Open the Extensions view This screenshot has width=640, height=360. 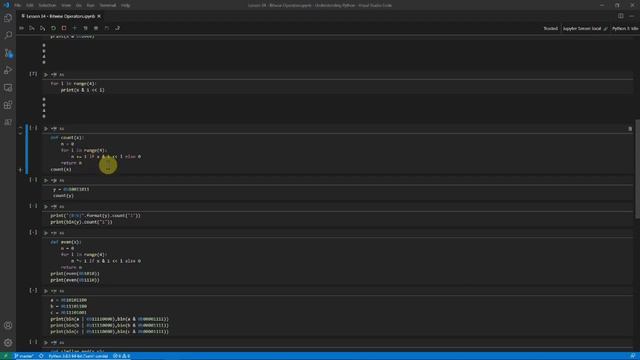tap(8, 105)
